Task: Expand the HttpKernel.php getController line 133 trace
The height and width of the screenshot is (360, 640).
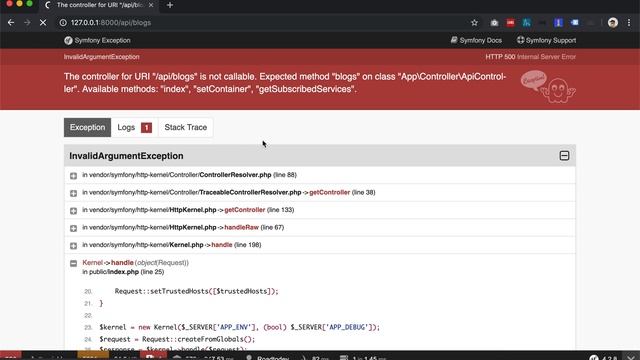Action: [73, 211]
